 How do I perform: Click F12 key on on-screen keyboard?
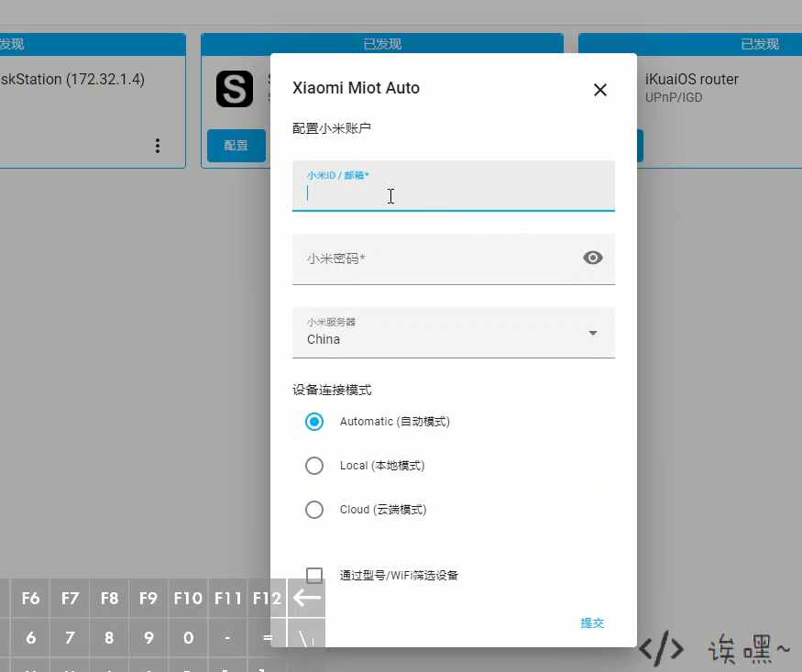[267, 598]
